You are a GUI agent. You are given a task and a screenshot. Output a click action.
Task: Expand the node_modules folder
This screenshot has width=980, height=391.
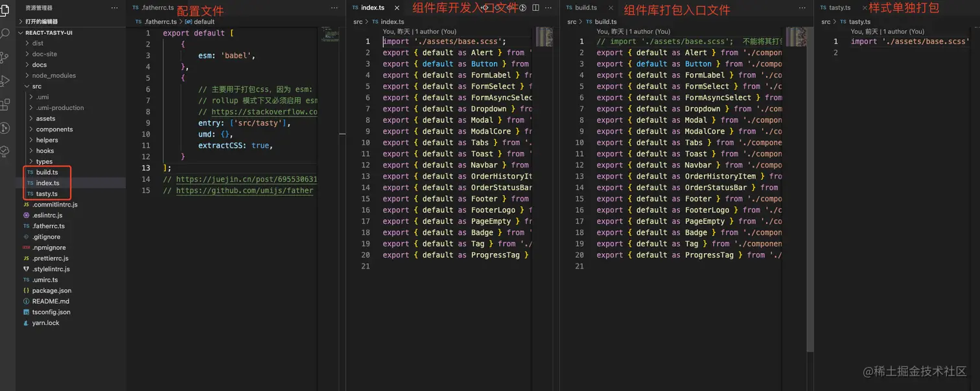click(x=70, y=75)
